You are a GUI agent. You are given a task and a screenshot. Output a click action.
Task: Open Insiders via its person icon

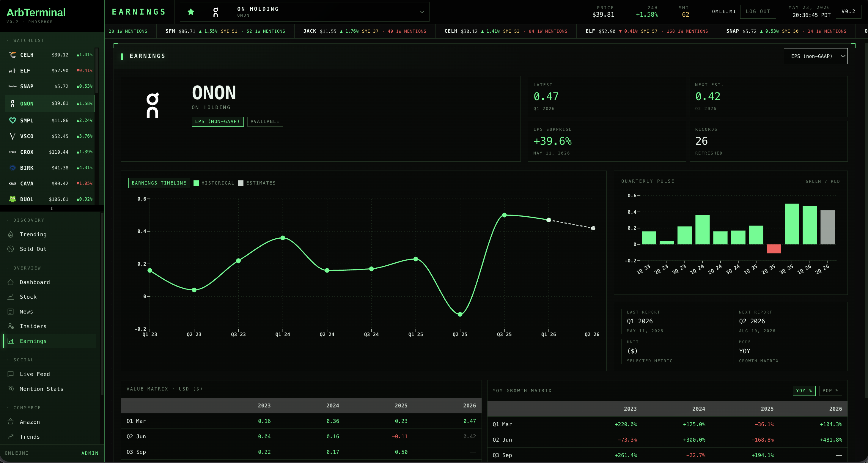tap(10, 326)
